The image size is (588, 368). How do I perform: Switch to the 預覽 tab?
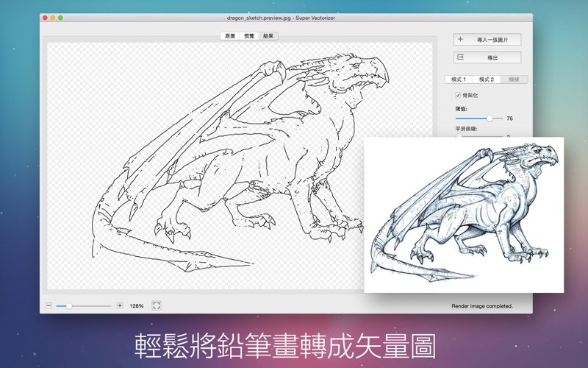[x=249, y=36]
